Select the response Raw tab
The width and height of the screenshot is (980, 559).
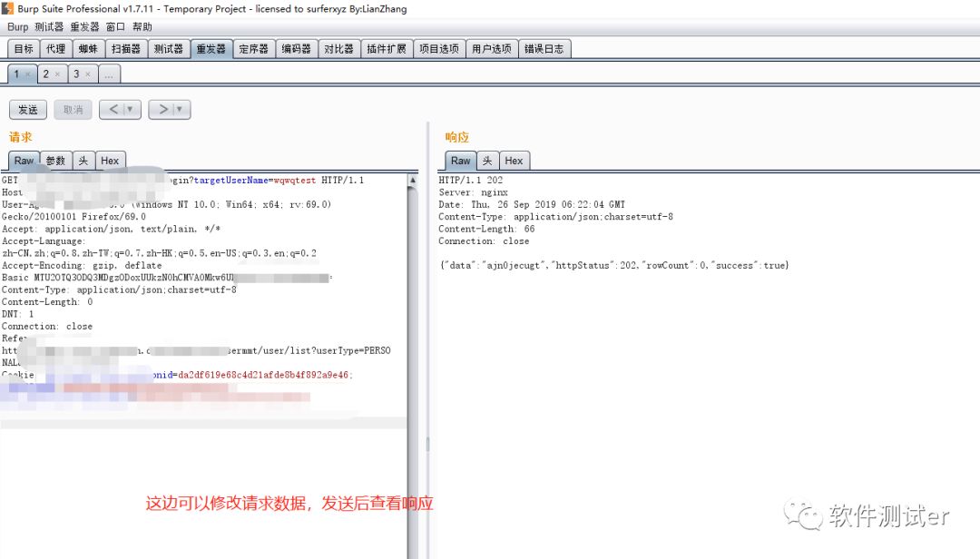461,161
